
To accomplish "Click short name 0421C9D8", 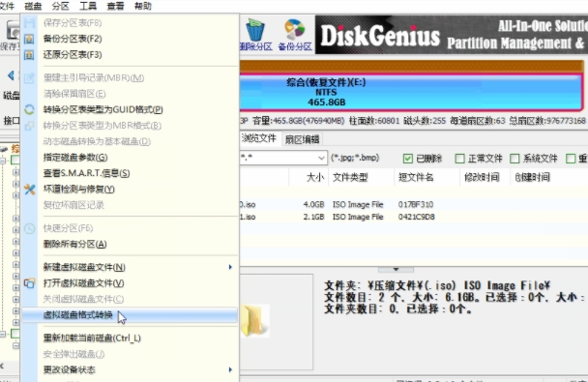I will tap(416, 217).
